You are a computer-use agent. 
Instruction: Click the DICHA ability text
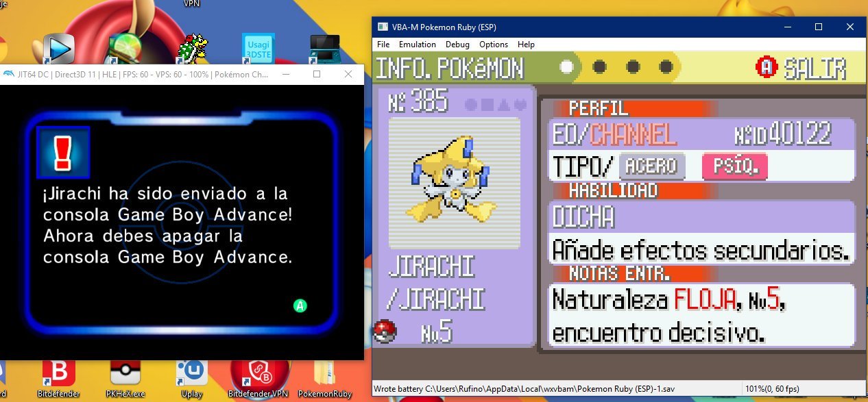pos(583,218)
